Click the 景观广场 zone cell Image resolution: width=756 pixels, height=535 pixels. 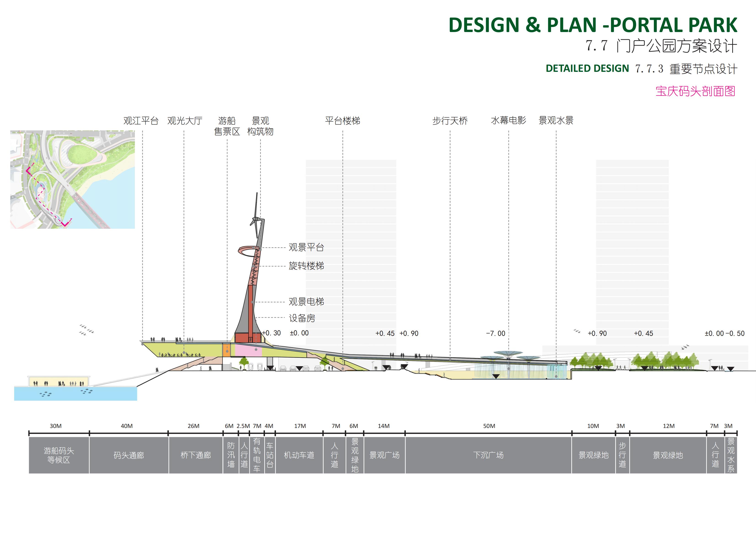click(x=384, y=455)
